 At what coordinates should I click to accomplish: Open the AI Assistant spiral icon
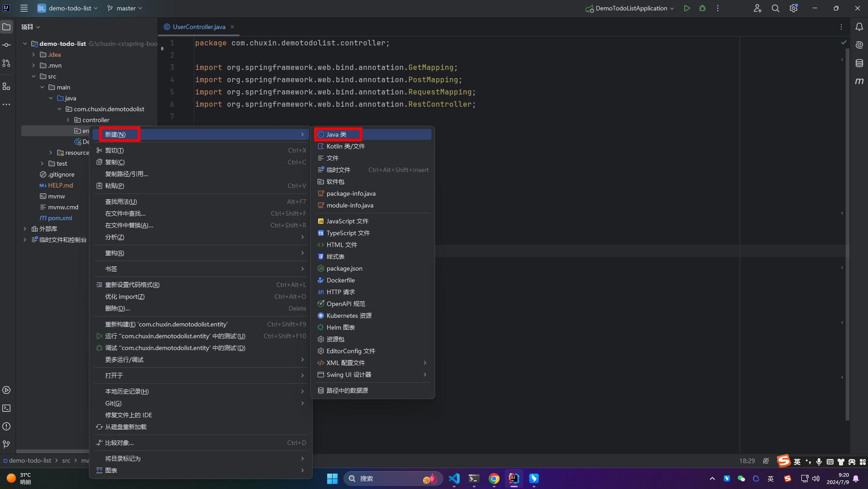[859, 45]
